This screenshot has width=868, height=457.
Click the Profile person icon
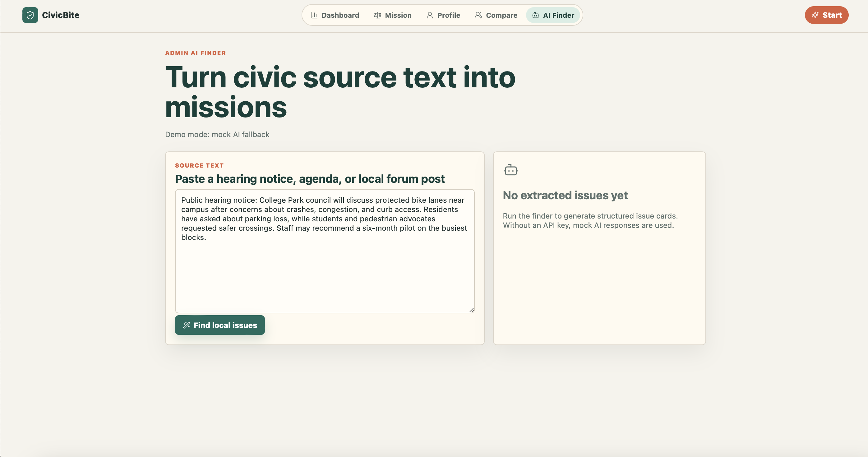pyautogui.click(x=430, y=15)
